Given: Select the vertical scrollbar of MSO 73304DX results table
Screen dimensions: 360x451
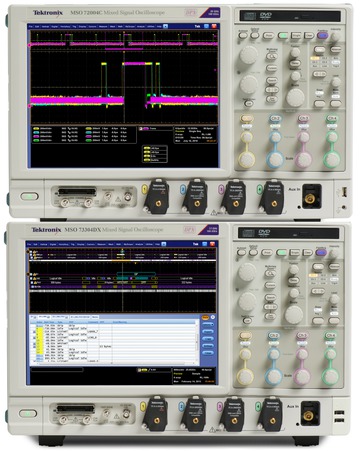Looking at the screenshot, I should click(x=197, y=342).
